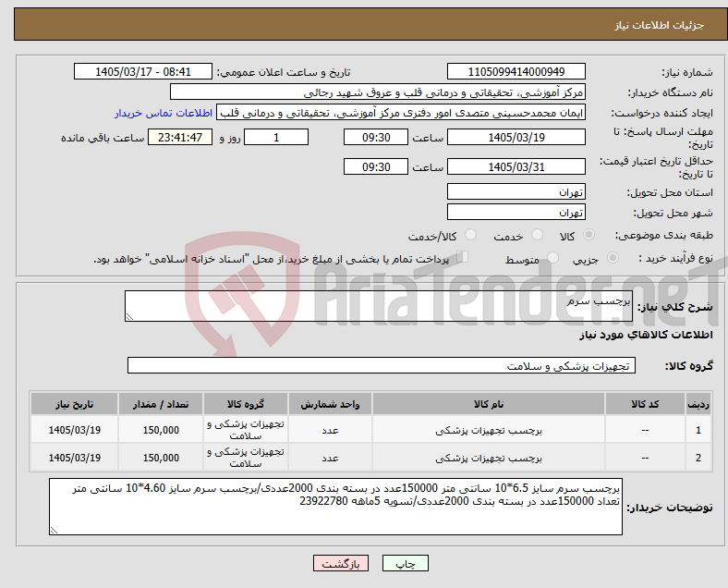Click the کد کالا column header
Image resolution: width=728 pixels, height=588 pixels.
pyautogui.click(x=645, y=404)
